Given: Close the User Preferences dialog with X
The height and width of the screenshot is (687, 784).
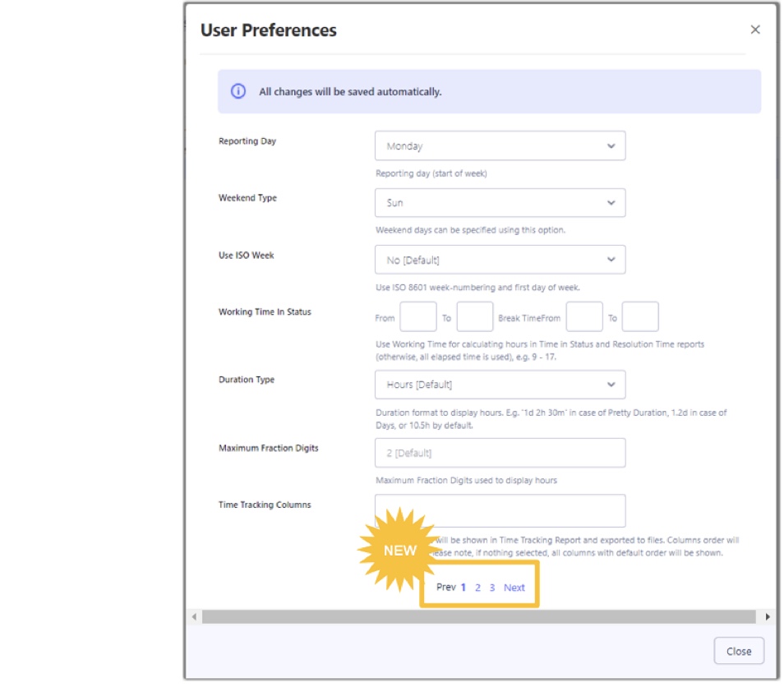Looking at the screenshot, I should 755,30.
